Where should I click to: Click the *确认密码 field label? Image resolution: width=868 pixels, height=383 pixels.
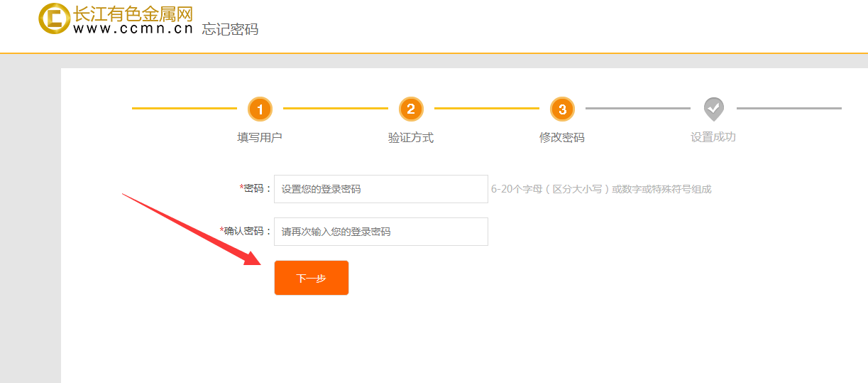246,231
